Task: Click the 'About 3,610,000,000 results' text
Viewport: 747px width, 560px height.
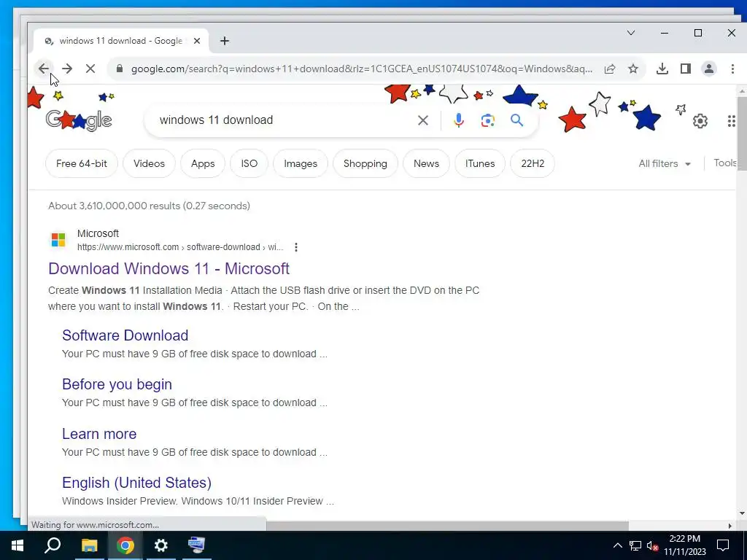Action: (x=149, y=206)
